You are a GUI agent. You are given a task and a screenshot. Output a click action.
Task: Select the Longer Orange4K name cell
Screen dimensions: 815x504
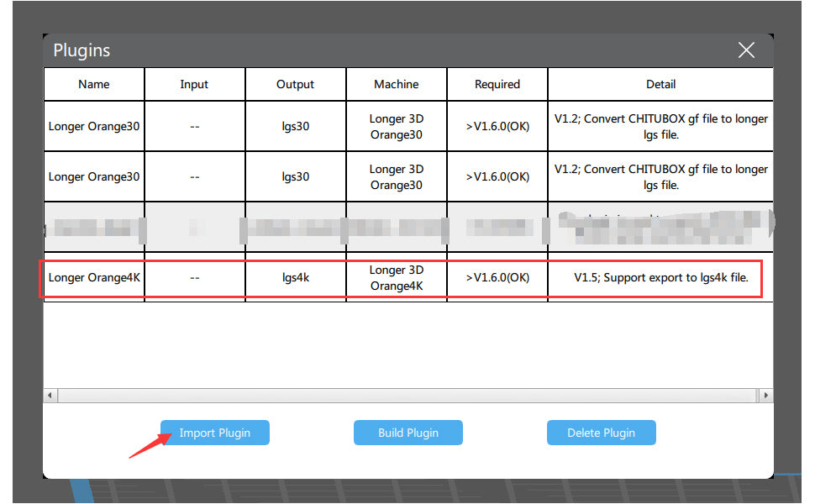click(x=94, y=277)
